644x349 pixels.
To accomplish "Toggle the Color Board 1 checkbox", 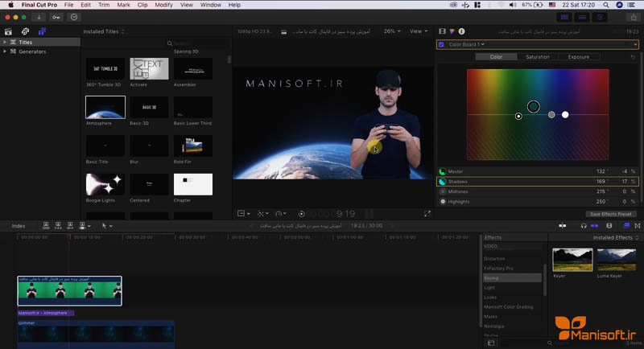I will tap(441, 44).
